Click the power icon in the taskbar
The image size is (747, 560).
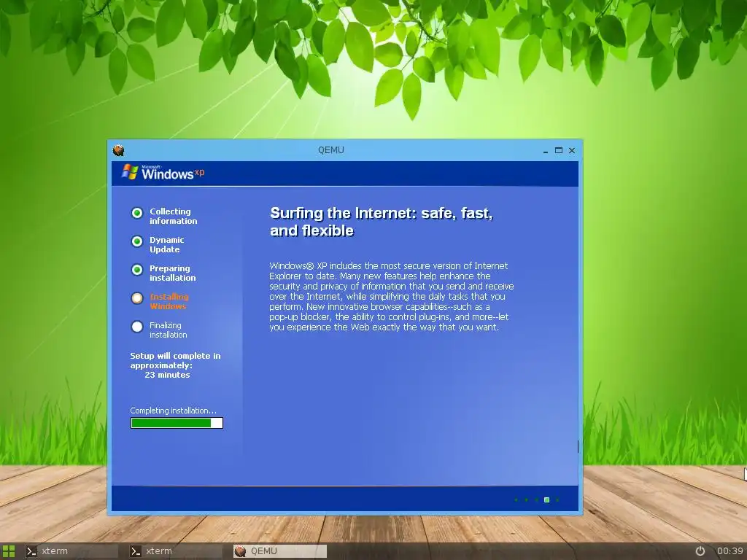[700, 551]
